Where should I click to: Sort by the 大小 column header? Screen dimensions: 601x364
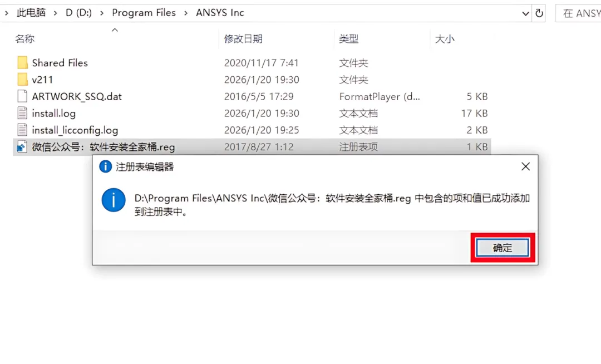pos(445,39)
